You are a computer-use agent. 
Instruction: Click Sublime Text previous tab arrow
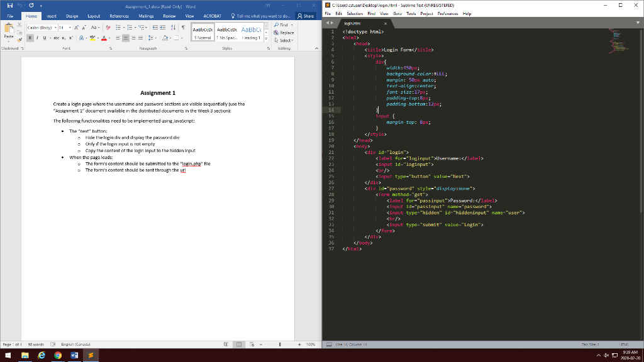[327, 23]
